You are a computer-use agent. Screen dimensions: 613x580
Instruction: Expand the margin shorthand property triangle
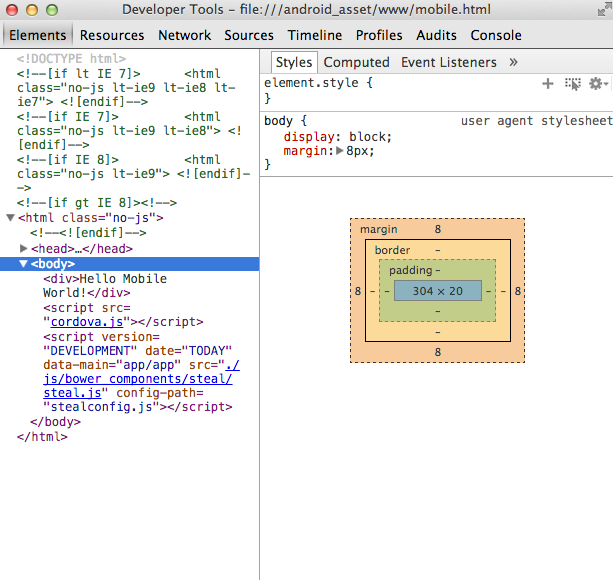coord(339,150)
